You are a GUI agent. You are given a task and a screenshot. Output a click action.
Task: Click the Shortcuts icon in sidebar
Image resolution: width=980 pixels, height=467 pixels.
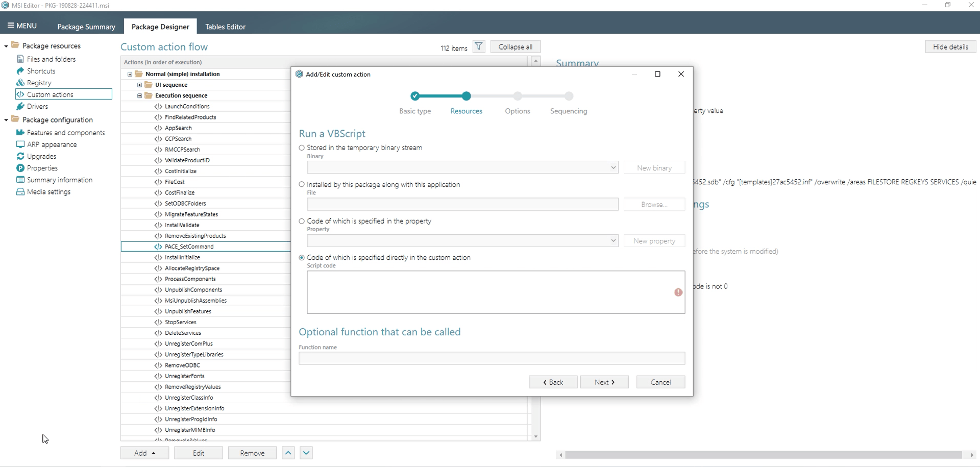[20, 71]
